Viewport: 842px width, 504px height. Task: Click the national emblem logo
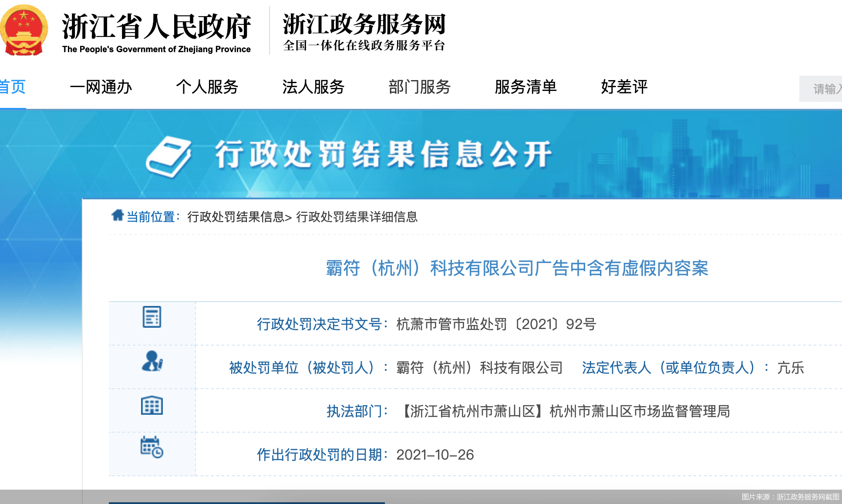24,30
